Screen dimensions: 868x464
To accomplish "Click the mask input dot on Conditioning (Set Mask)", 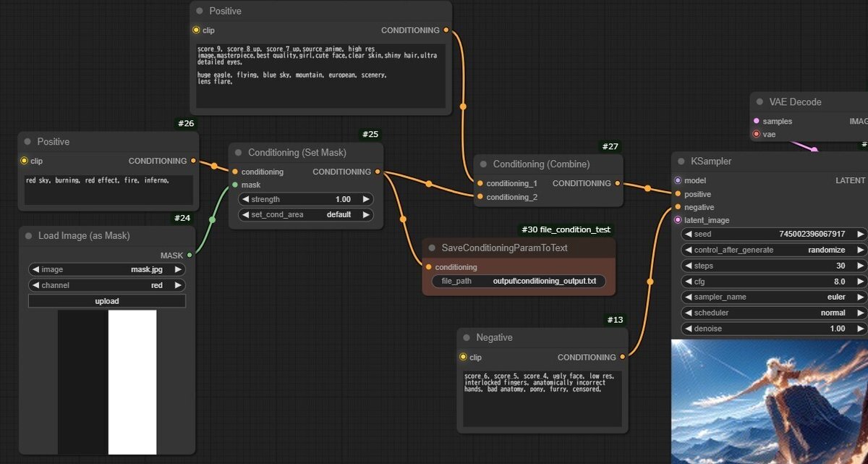I will pos(235,186).
